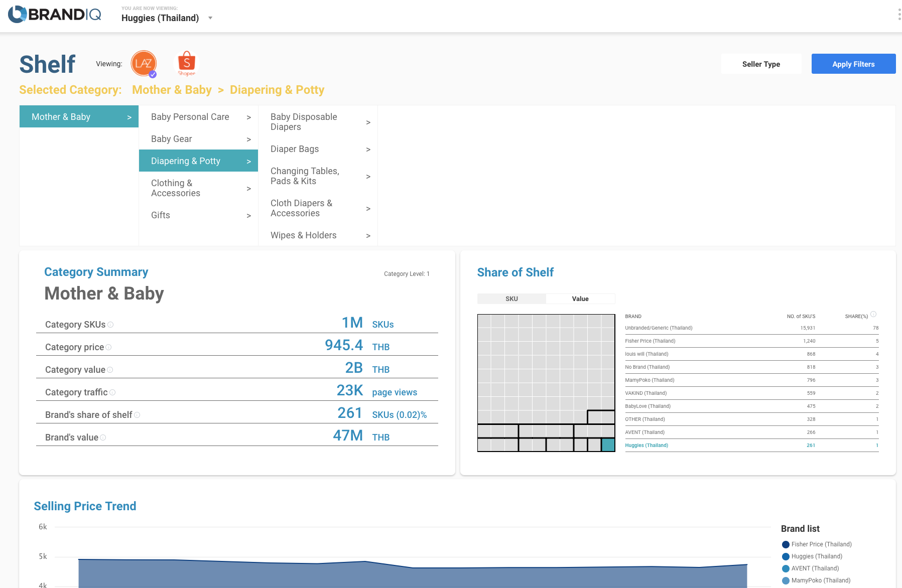Select MamyPoko (Thailand) table row
Viewport: 902px width, 588px height.
coord(751,380)
